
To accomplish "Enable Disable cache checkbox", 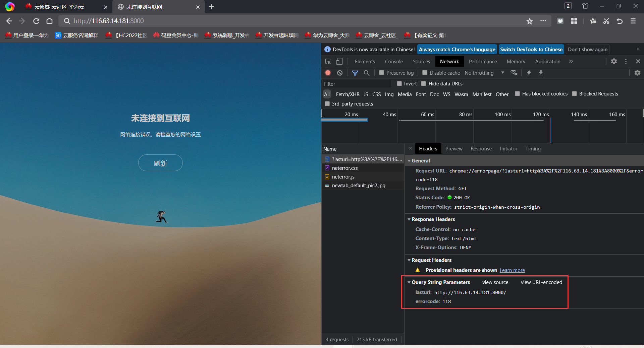I will pos(425,73).
